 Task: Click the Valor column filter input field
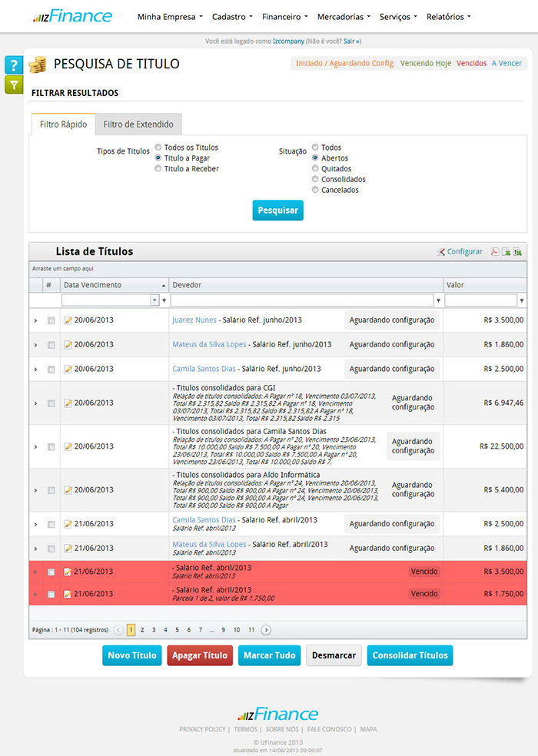480,300
